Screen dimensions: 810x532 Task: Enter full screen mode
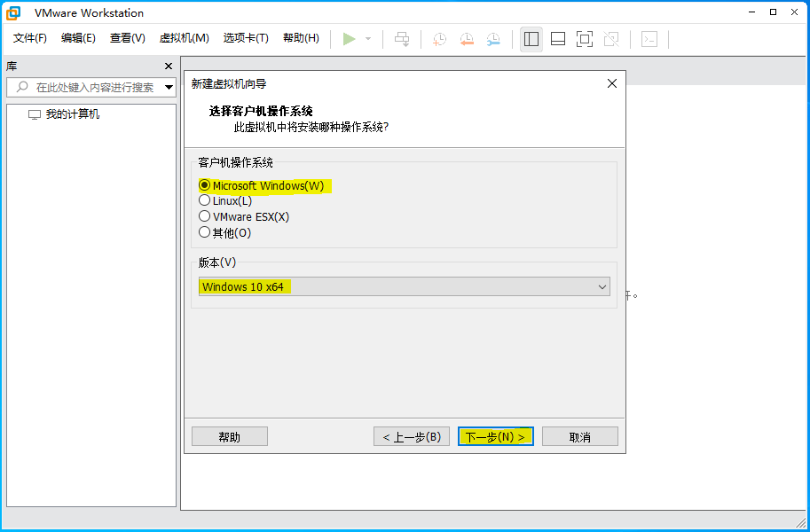coord(585,39)
